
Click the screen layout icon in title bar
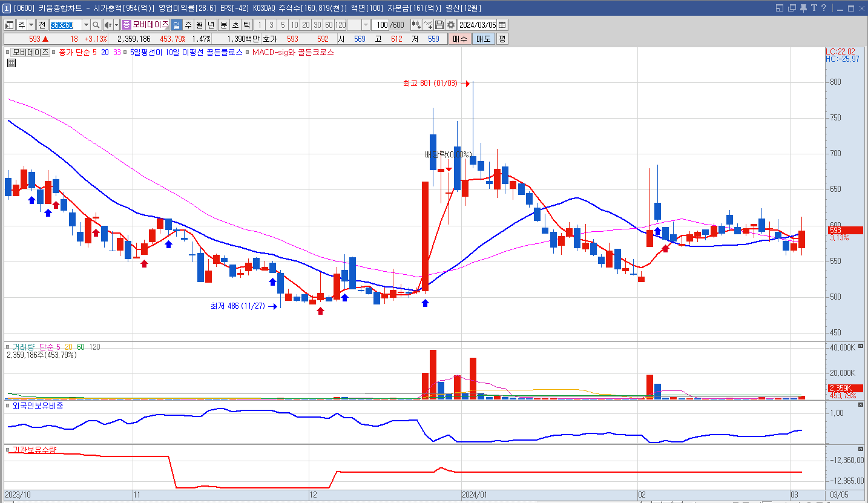coord(780,8)
